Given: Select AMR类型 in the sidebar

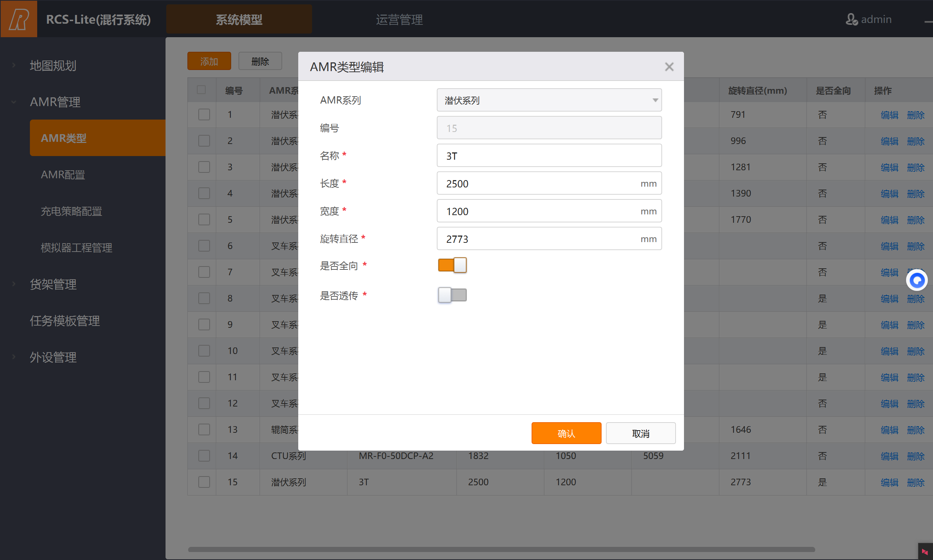Looking at the screenshot, I should pos(98,138).
